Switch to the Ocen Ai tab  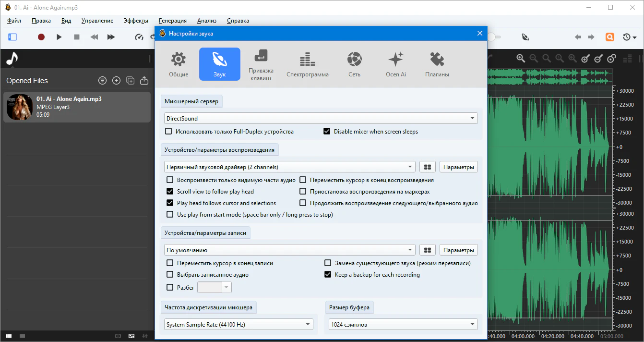[395, 64]
